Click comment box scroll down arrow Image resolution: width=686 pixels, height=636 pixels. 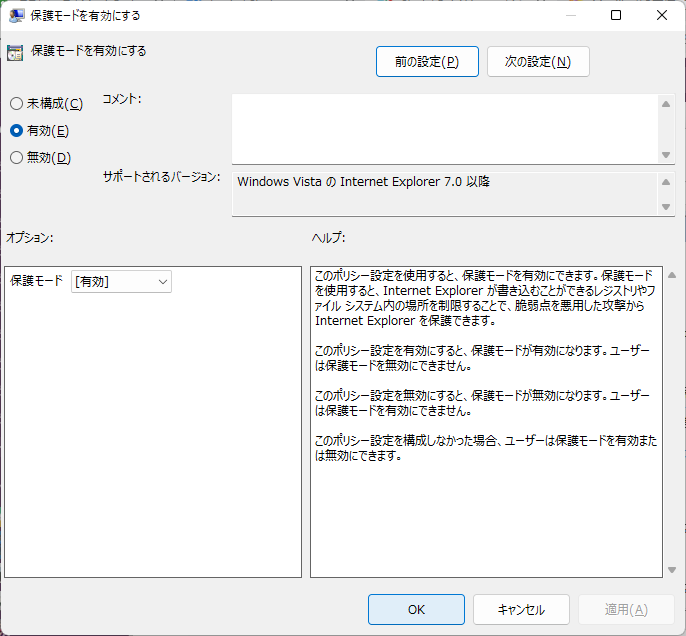[x=666, y=155]
